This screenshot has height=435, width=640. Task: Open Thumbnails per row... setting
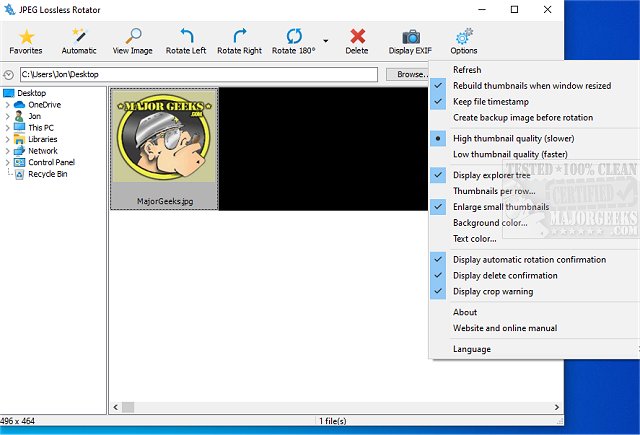pyautogui.click(x=535, y=191)
